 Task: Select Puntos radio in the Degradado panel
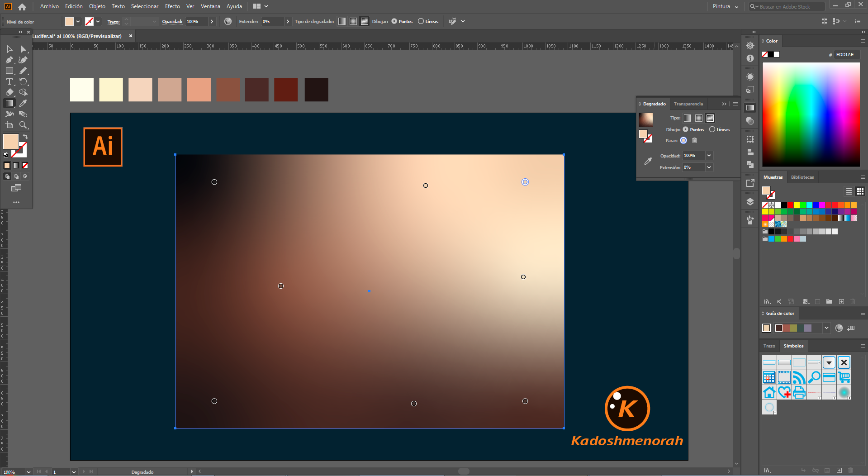point(686,129)
